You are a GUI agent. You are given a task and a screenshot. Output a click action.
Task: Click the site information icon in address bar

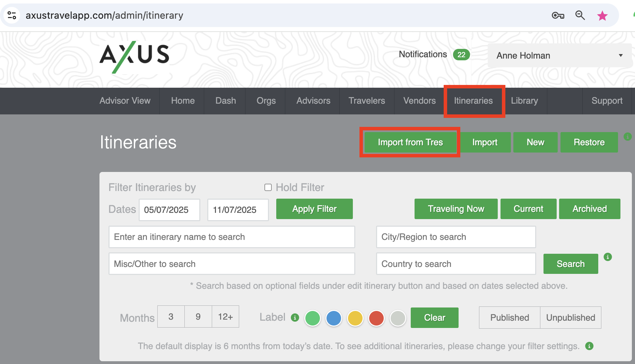coord(12,15)
